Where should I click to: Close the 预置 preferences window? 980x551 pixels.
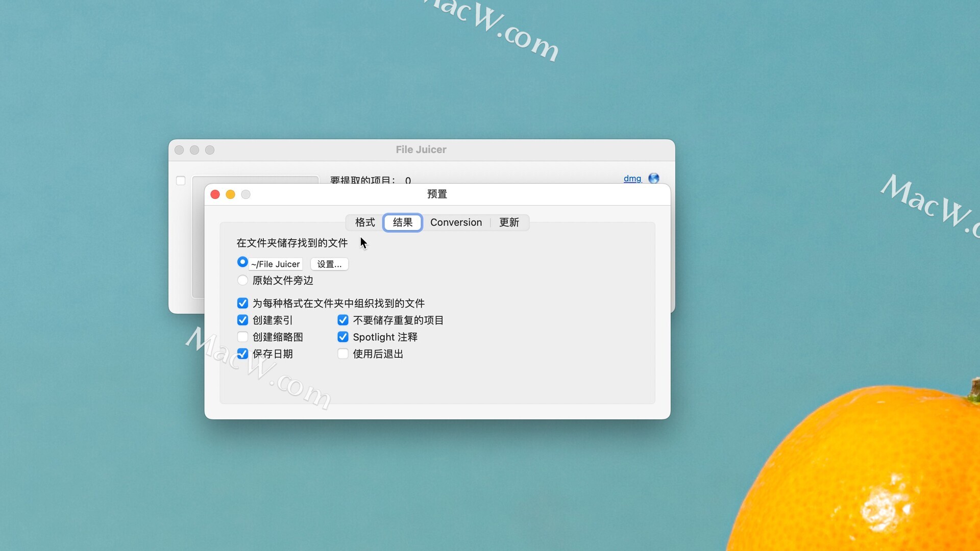tap(215, 194)
